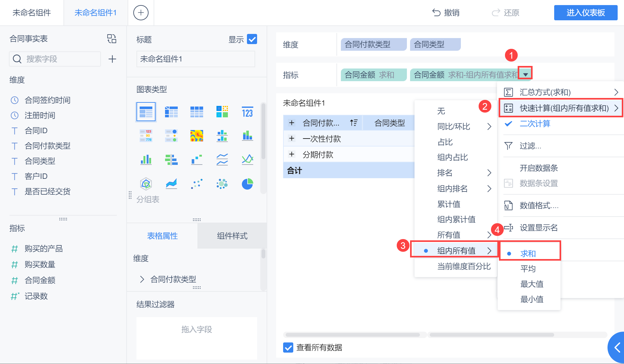Viewport: 624px width, 364px height.
Task: Choose the KPI 123 indicator card chart
Action: (x=247, y=112)
